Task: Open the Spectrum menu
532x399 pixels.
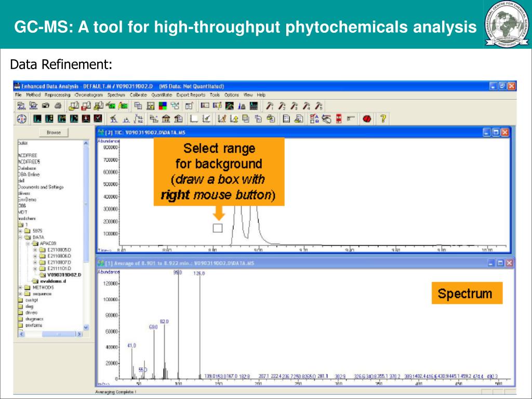Action: pyautogui.click(x=116, y=95)
